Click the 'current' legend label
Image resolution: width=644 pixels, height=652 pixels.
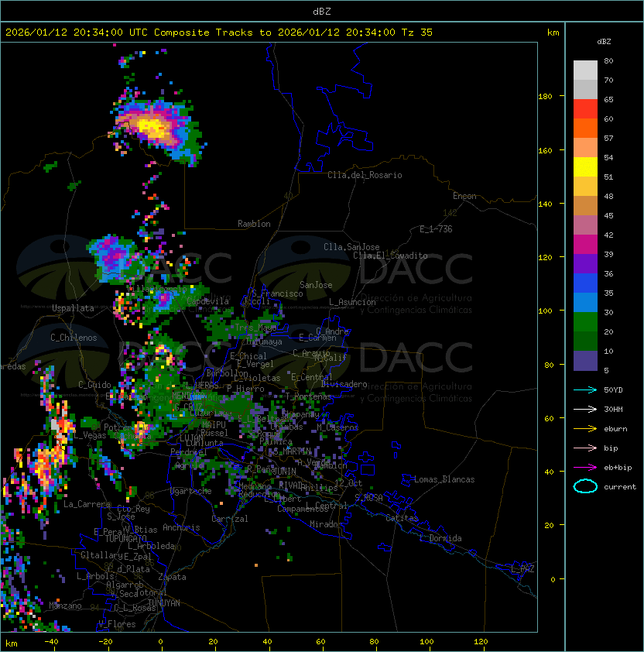[x=620, y=487]
